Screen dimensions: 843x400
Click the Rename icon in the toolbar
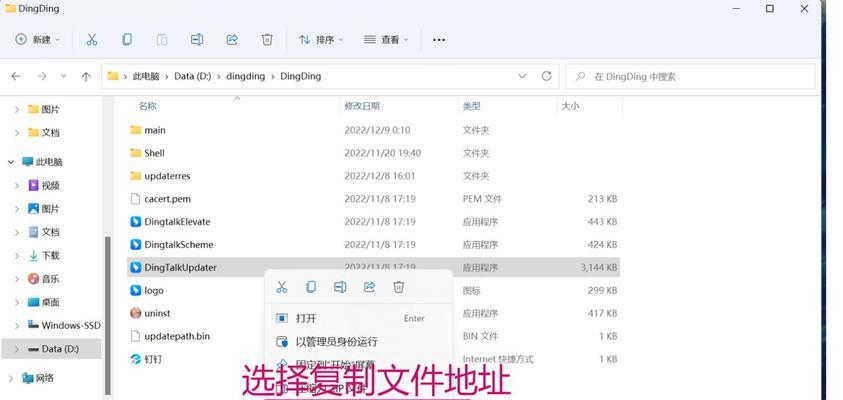pyautogui.click(x=197, y=39)
